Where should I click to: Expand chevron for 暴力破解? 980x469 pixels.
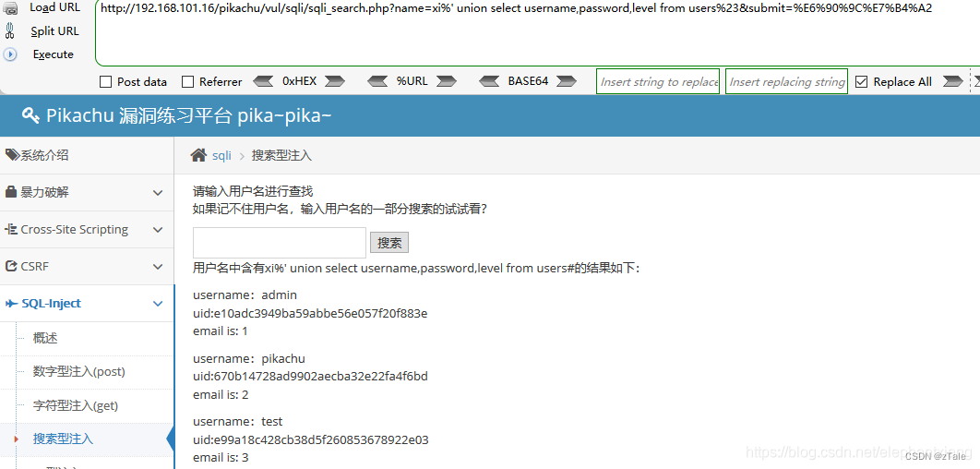158,193
